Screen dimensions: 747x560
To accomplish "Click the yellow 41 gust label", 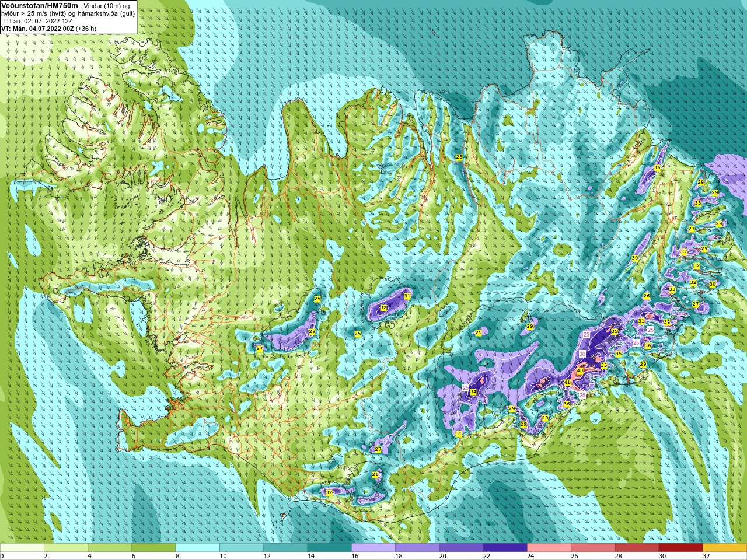I will 567,383.
